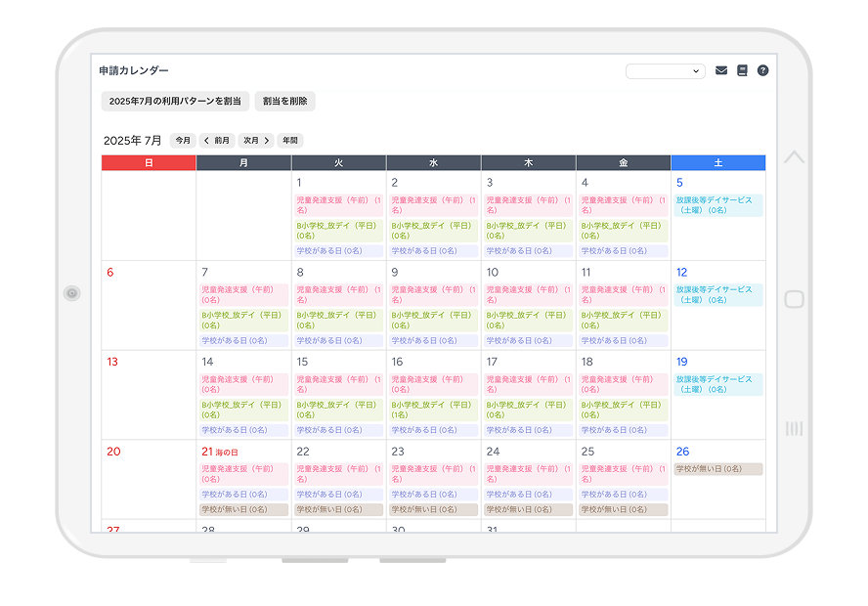Open the top-right selection dropdown
The width and height of the screenshot is (868, 606).
[x=665, y=71]
